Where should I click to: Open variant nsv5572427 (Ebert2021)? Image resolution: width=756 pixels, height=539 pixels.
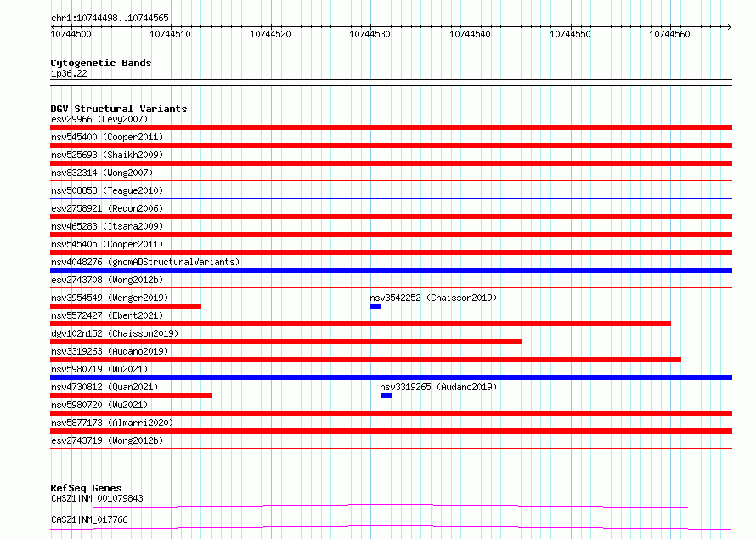tap(107, 315)
